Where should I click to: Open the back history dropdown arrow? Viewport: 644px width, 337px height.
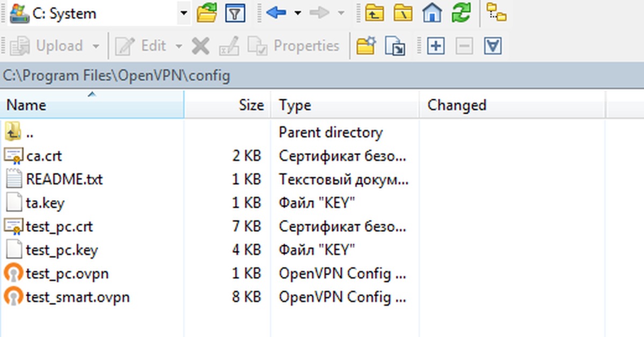point(298,13)
